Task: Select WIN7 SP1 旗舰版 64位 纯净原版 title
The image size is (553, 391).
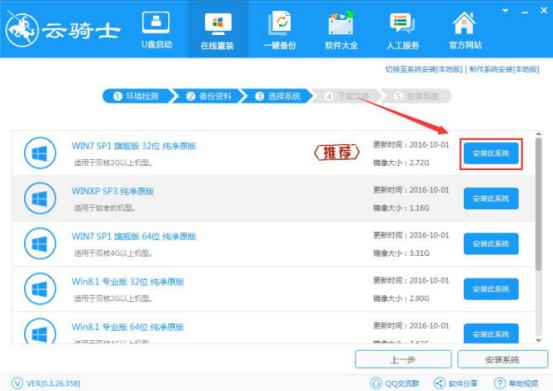Action: 134,236
